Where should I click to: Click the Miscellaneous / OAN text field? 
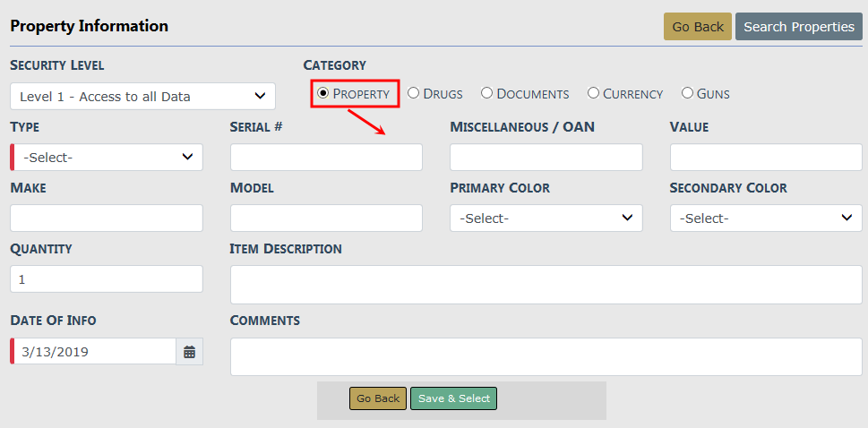point(546,158)
